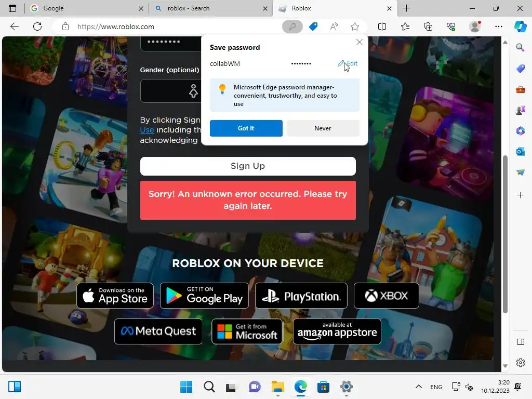Image resolution: width=532 pixels, height=399 pixels.
Task: Click the Tab actions menu icon
Action: click(12, 8)
